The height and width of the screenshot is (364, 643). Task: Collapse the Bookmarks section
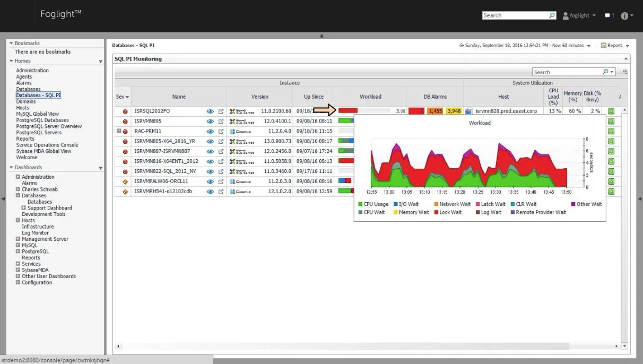click(x=11, y=43)
